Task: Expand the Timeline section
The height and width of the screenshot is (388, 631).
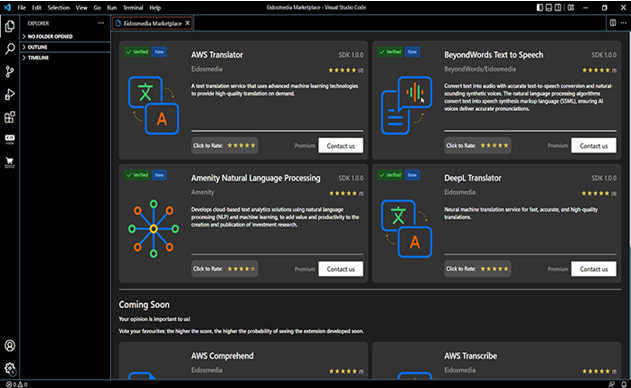Action: (x=65, y=58)
